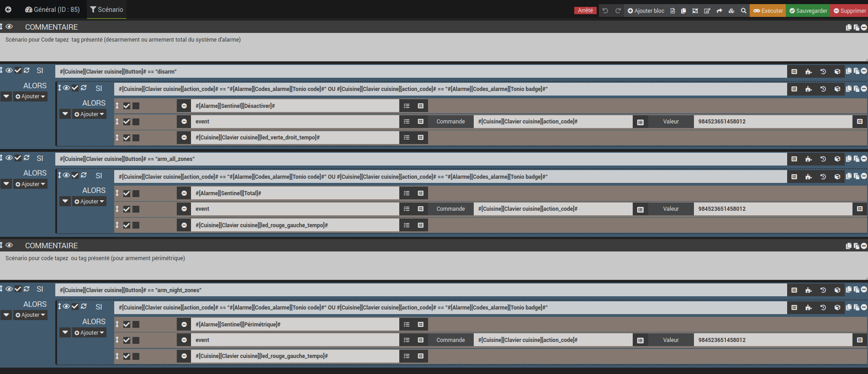Remove the first COMMENTAIRE block
The image size is (868, 374).
coord(864,27)
